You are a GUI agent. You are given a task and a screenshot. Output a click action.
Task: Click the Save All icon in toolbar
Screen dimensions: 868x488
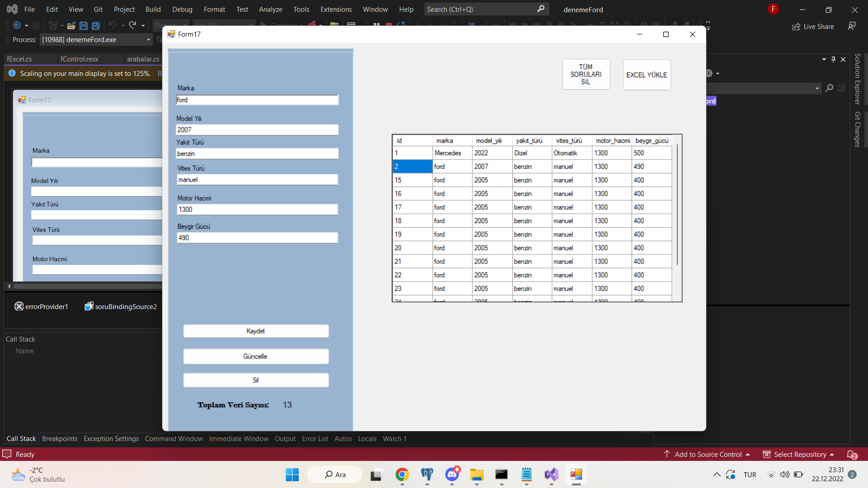(95, 26)
